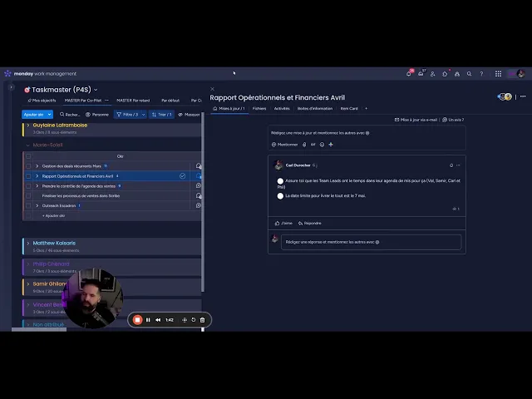Tick checkbox for Prendre le contrôle de l'agenda
Viewport: 532px width, 399px height.
coord(28,186)
